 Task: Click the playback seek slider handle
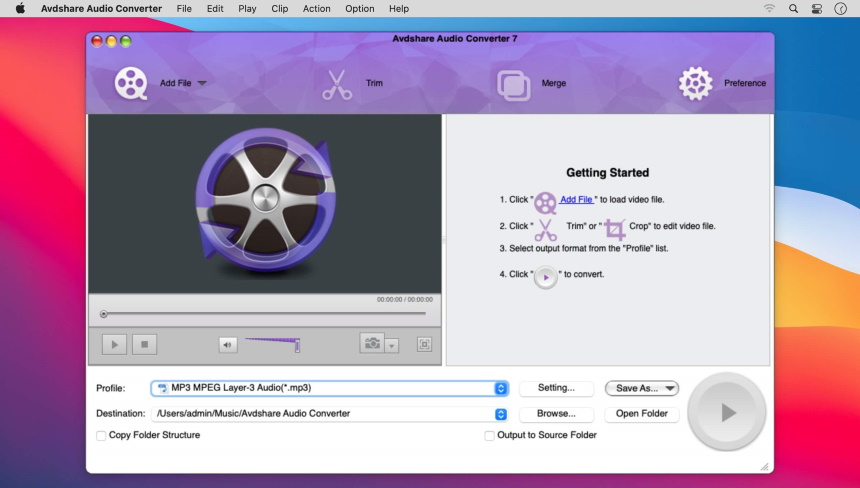click(x=104, y=314)
